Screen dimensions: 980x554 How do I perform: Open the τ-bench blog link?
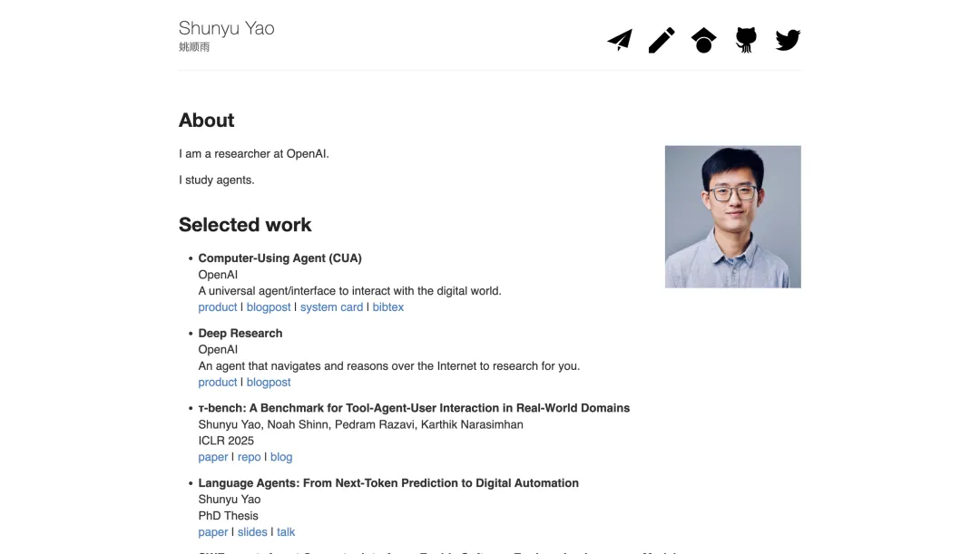pos(281,458)
